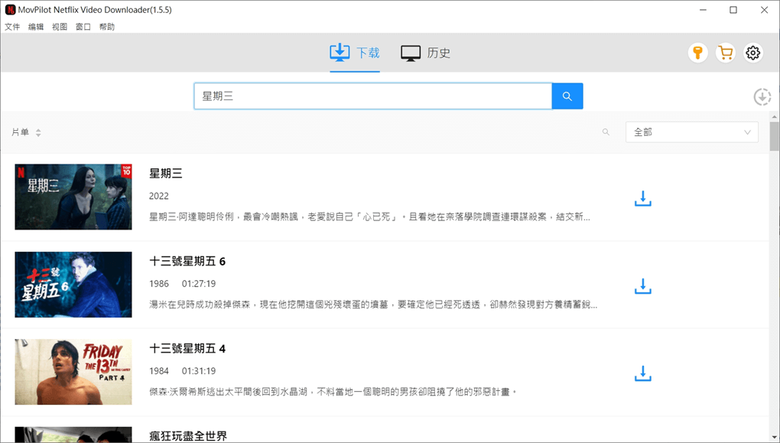Open the settings gear icon

(x=753, y=52)
